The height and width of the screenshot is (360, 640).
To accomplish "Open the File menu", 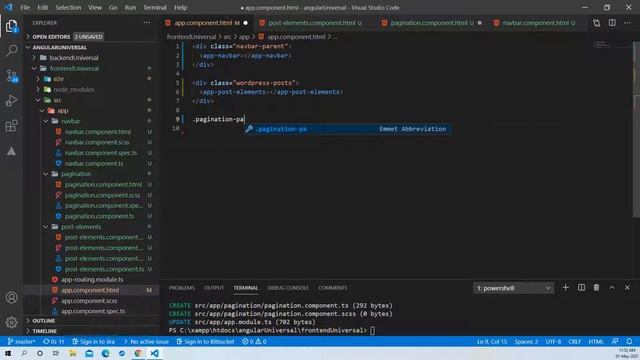I will pyautogui.click(x=25, y=7).
